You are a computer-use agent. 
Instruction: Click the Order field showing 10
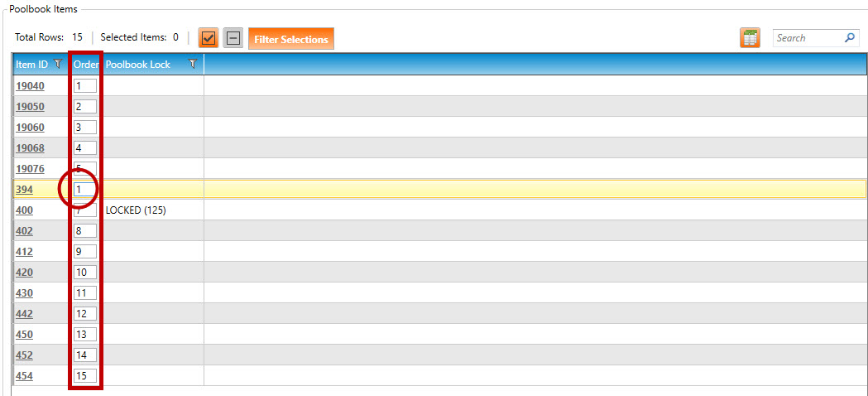85,273
